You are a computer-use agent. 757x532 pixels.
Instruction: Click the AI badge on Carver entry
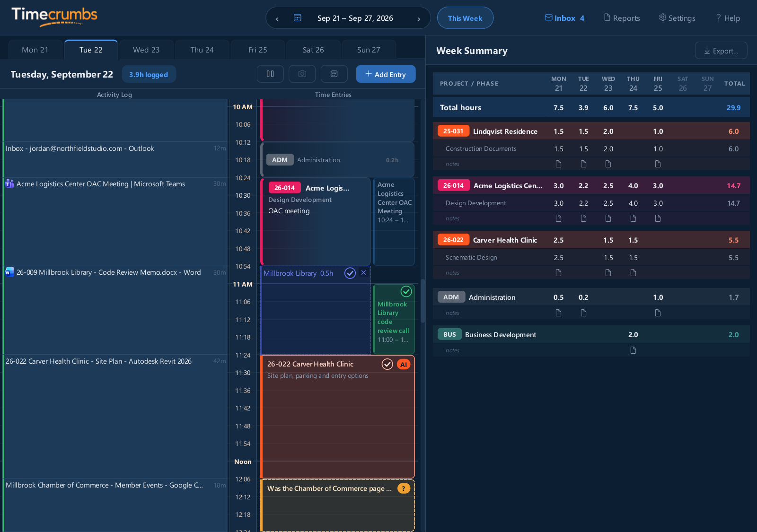404,364
